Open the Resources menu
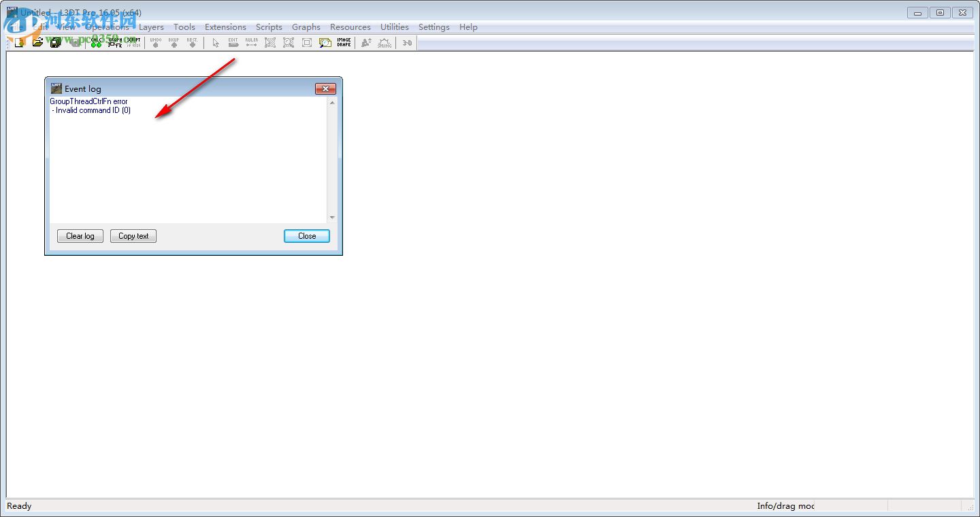 pos(350,27)
